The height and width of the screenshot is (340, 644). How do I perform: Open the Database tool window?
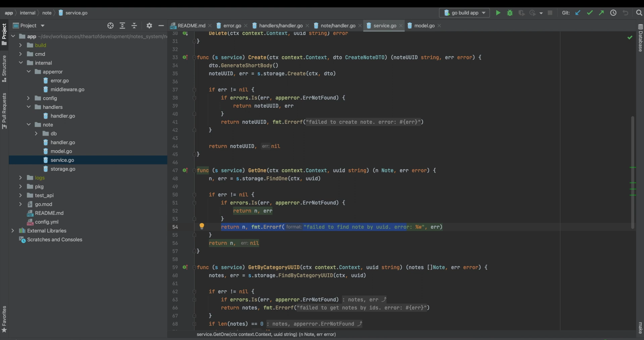[x=640, y=38]
